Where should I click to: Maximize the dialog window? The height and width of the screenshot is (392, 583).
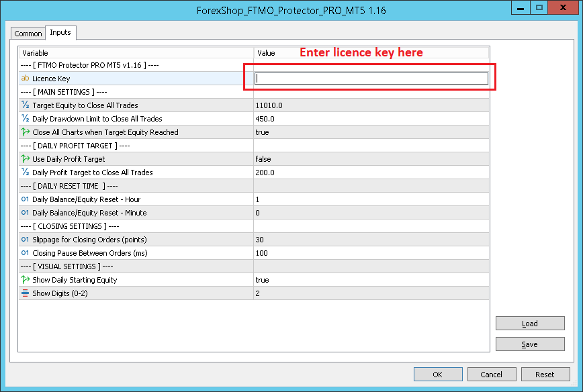pyautogui.click(x=539, y=7)
